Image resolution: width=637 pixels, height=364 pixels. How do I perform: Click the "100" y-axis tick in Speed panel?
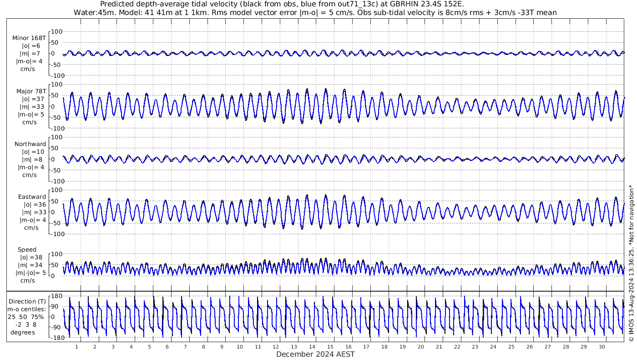[x=56, y=254]
